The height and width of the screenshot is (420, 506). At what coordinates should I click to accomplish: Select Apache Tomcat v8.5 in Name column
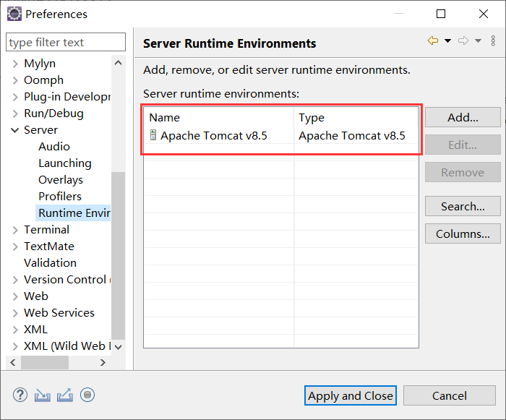point(214,136)
